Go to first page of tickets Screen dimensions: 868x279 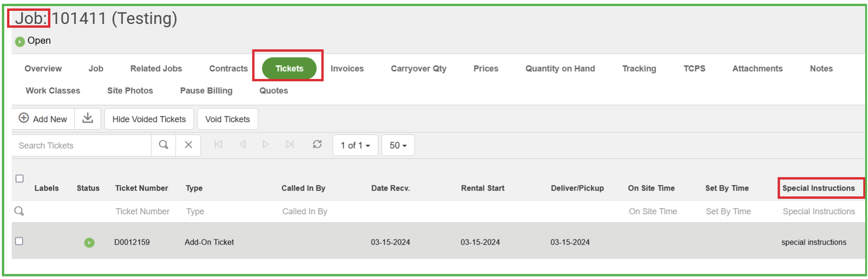(218, 145)
